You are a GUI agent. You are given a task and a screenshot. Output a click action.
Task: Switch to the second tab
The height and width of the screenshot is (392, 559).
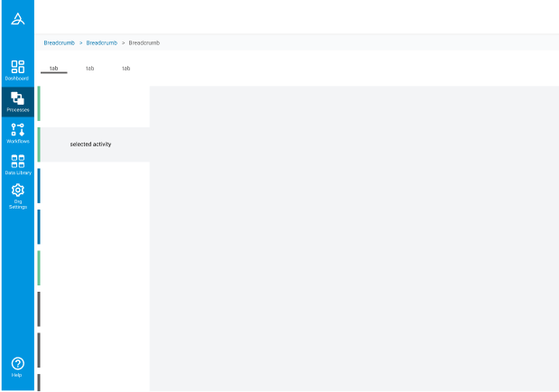coord(89,69)
